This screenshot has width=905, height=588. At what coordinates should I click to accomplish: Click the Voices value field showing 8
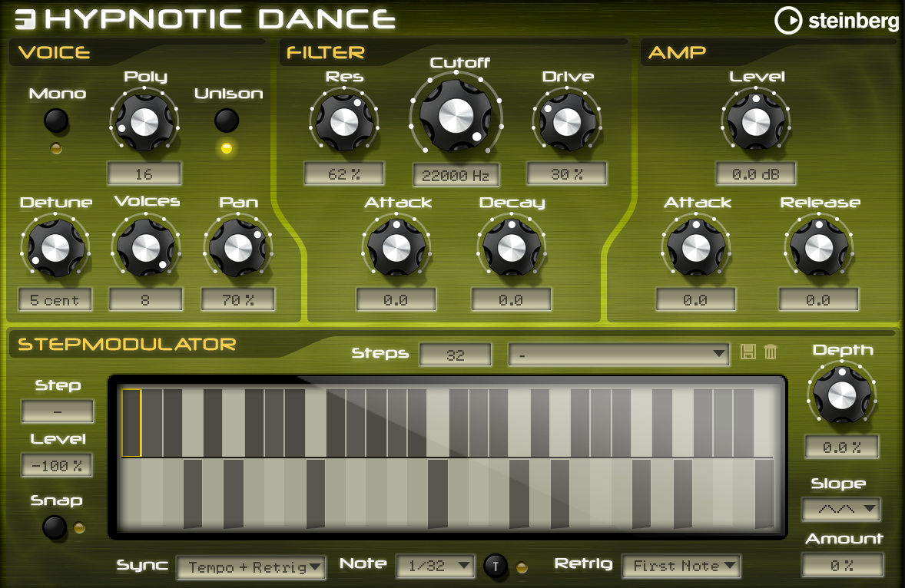tap(145, 300)
